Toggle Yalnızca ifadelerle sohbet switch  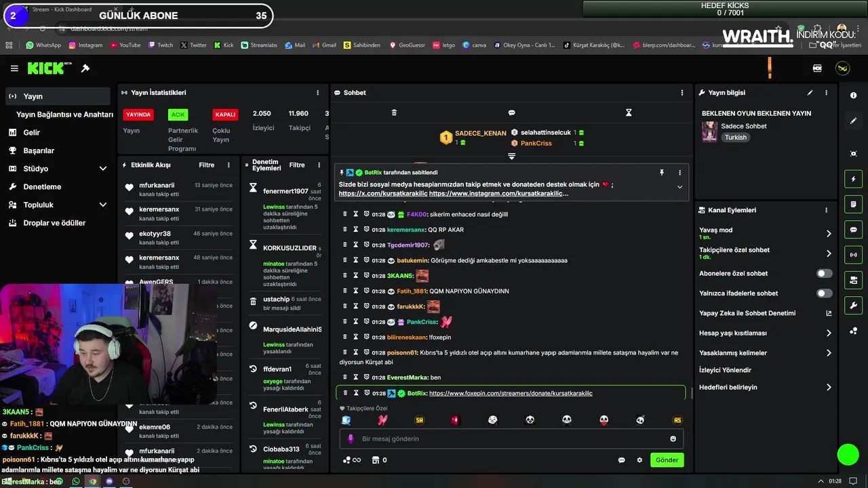pos(824,293)
